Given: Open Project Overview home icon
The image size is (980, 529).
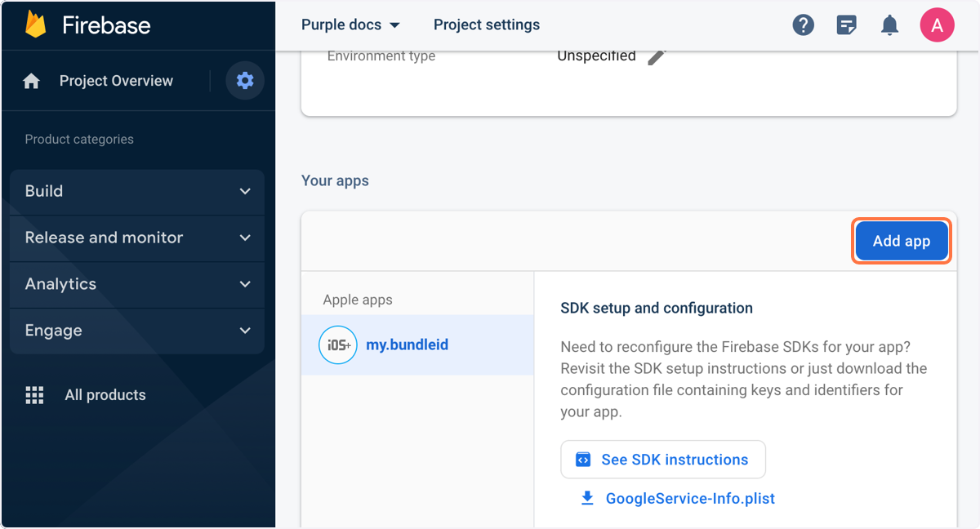Looking at the screenshot, I should tap(32, 81).
